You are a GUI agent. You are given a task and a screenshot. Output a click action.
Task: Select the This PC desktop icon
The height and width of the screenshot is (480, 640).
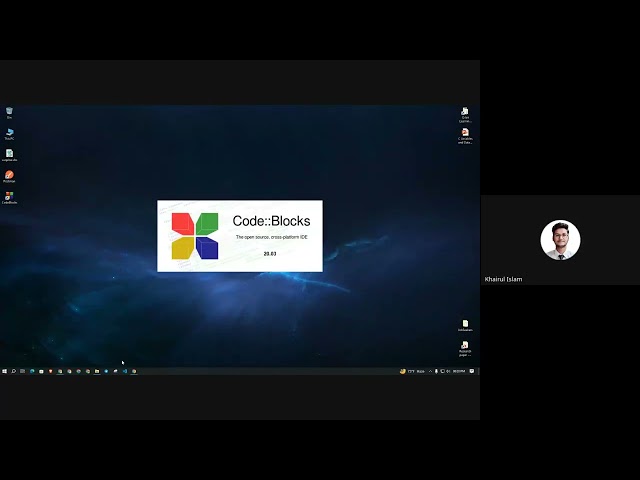pos(9,134)
